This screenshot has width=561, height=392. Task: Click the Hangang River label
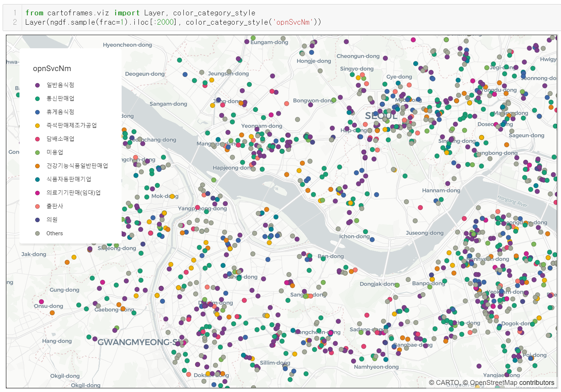[513, 201]
